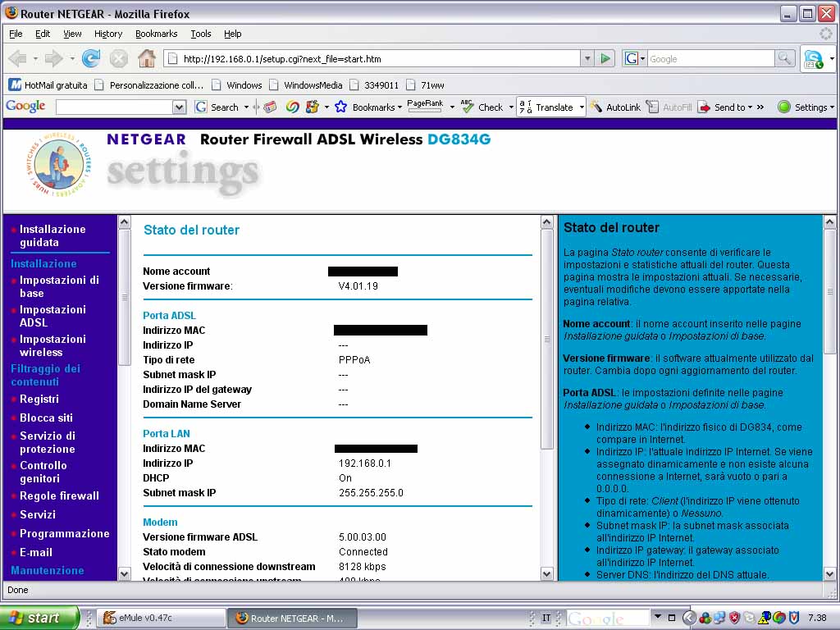This screenshot has width=840, height=630.
Task: Open Impostazioni ADSL in the sidebar
Action: point(52,316)
